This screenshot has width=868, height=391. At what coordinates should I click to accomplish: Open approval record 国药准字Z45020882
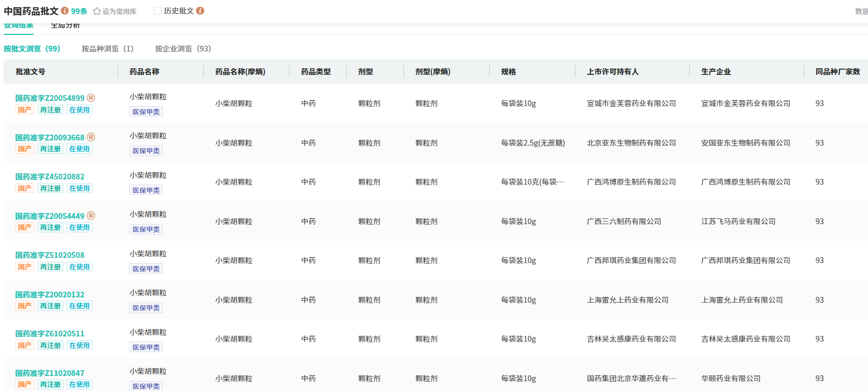50,177
